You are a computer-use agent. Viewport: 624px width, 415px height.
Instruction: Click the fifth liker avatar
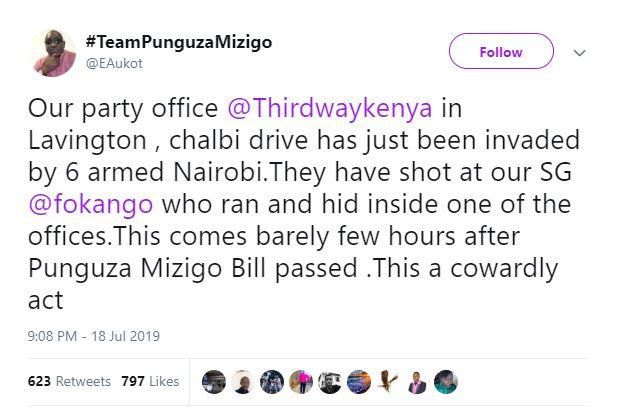pyautogui.click(x=329, y=381)
